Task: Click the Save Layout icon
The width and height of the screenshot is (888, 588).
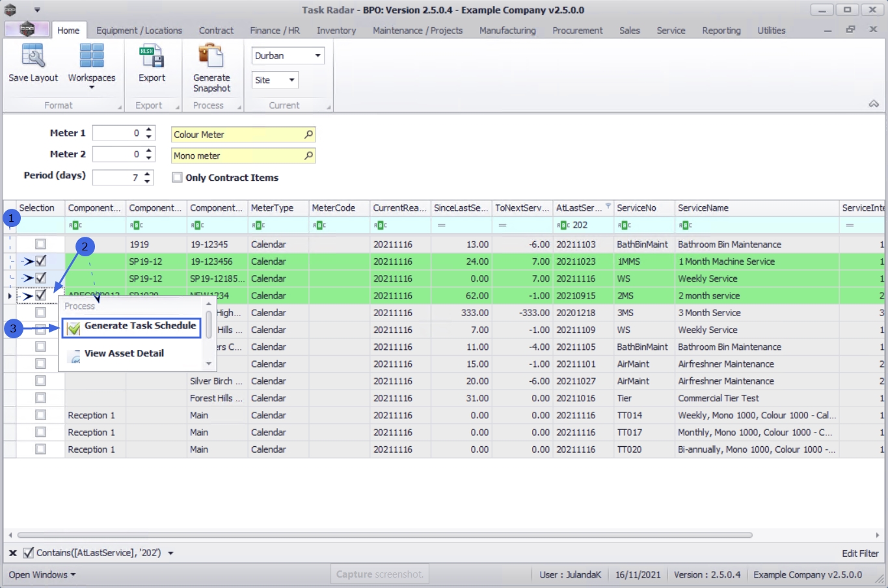Action: coord(33,57)
